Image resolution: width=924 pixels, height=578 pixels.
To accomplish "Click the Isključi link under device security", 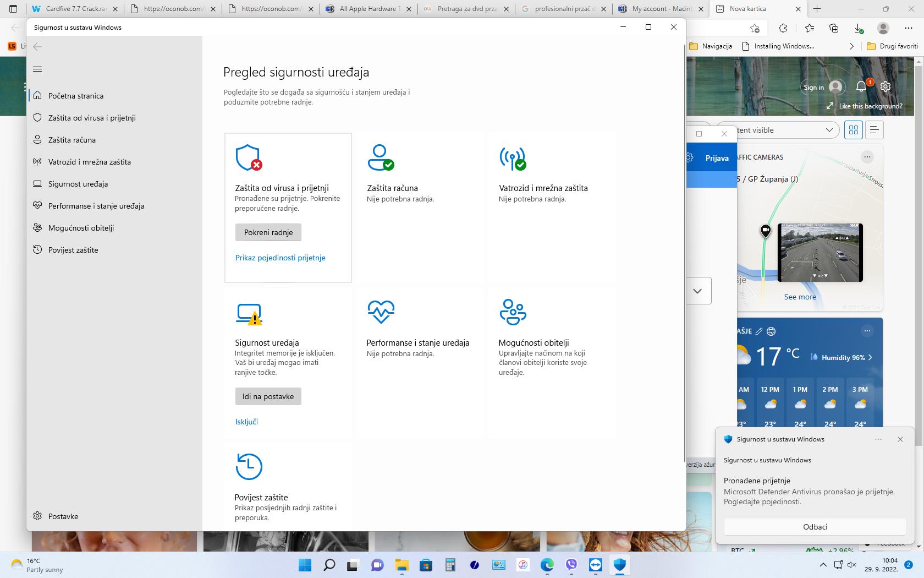I will point(246,422).
